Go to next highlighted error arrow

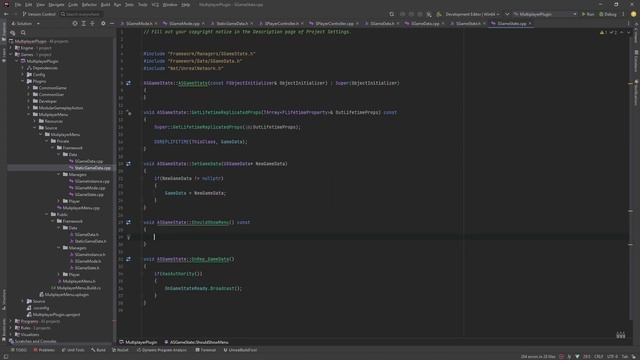[629, 32]
